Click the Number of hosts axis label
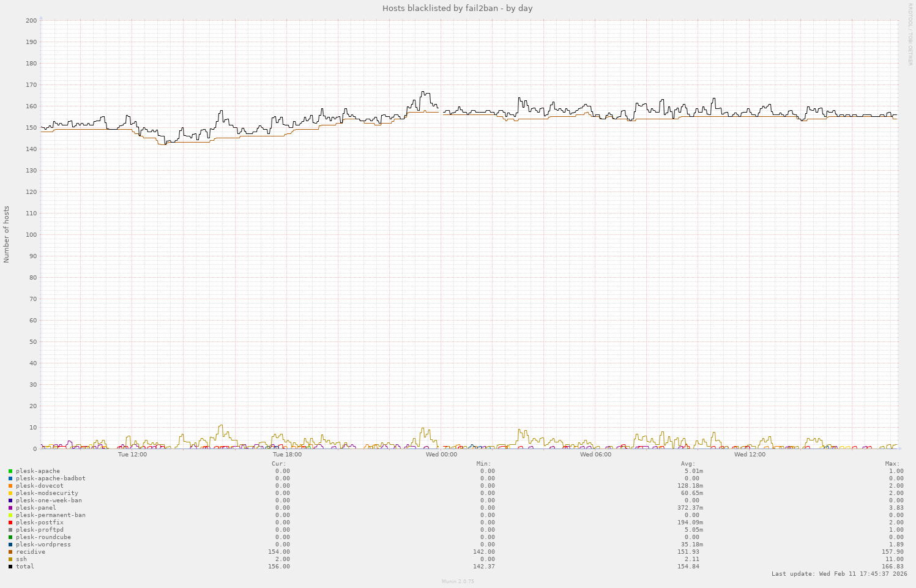916x588 pixels. click(7, 234)
